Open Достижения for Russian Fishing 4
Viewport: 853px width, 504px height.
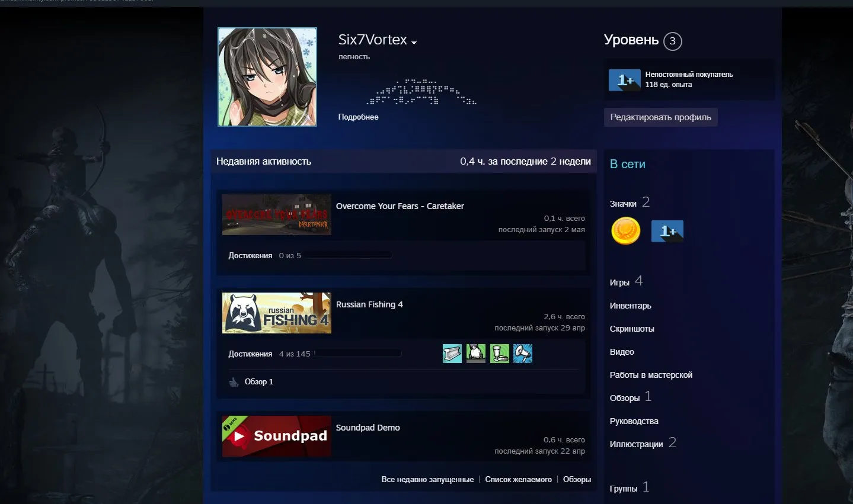250,354
